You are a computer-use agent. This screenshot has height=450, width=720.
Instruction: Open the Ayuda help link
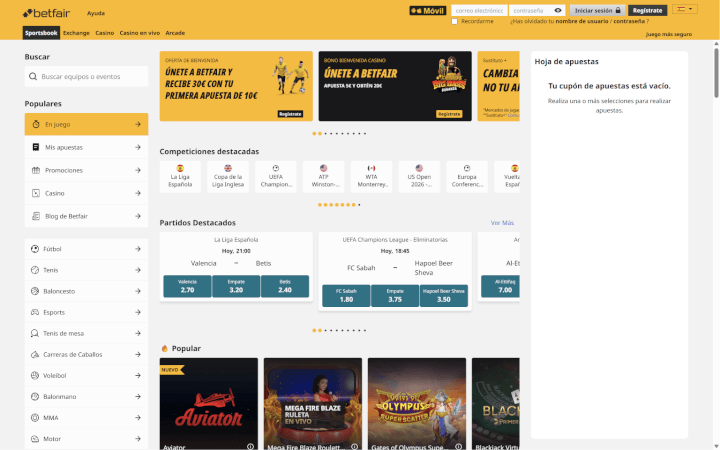pyautogui.click(x=96, y=13)
